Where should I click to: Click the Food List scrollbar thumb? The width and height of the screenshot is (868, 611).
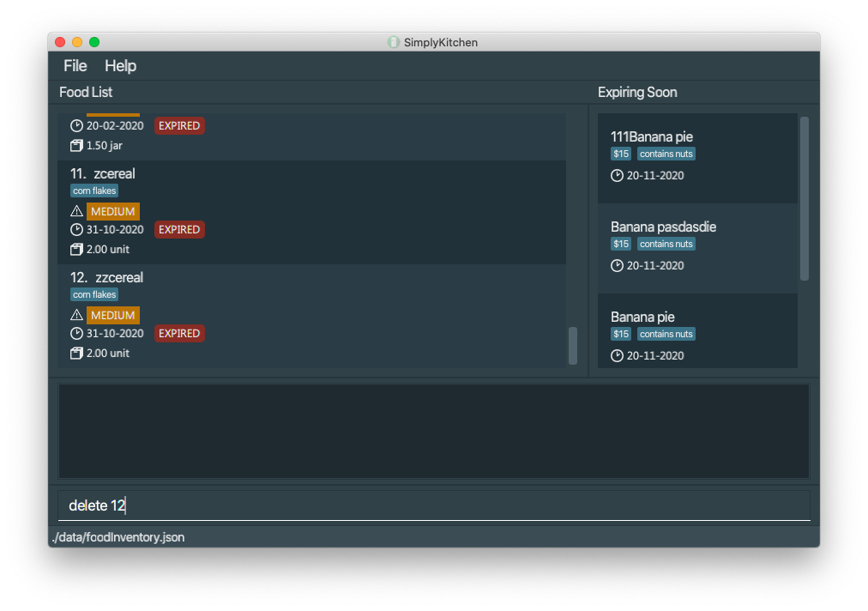pos(573,346)
